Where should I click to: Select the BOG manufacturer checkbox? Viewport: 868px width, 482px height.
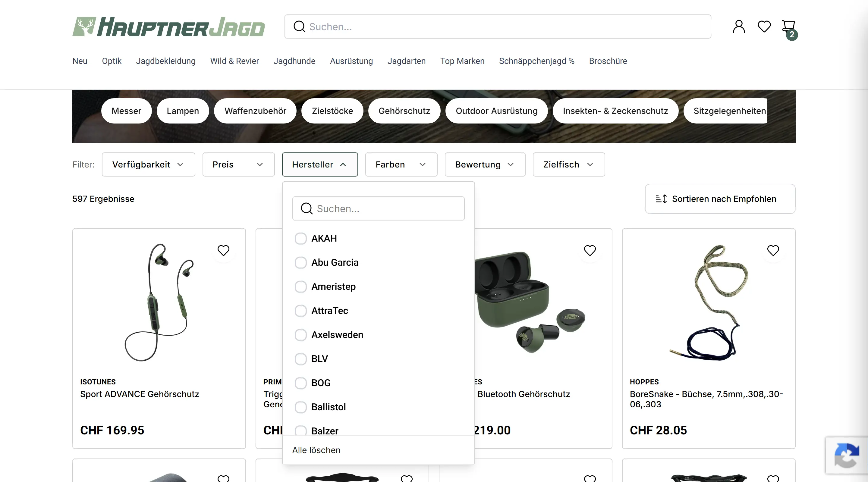(300, 383)
